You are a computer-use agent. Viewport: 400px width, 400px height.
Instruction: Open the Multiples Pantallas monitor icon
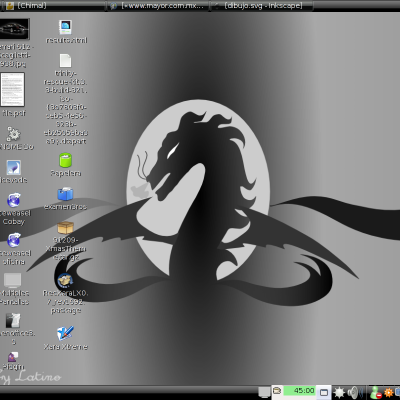click(13, 281)
